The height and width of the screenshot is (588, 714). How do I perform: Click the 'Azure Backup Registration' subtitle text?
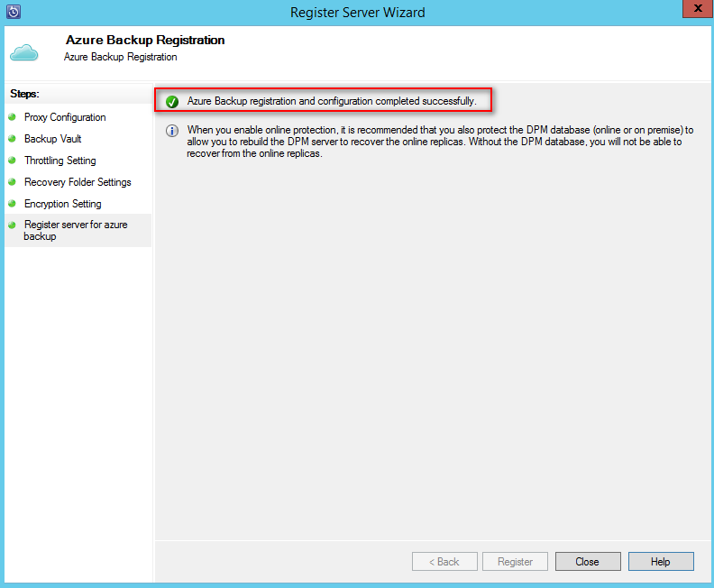[x=120, y=57]
